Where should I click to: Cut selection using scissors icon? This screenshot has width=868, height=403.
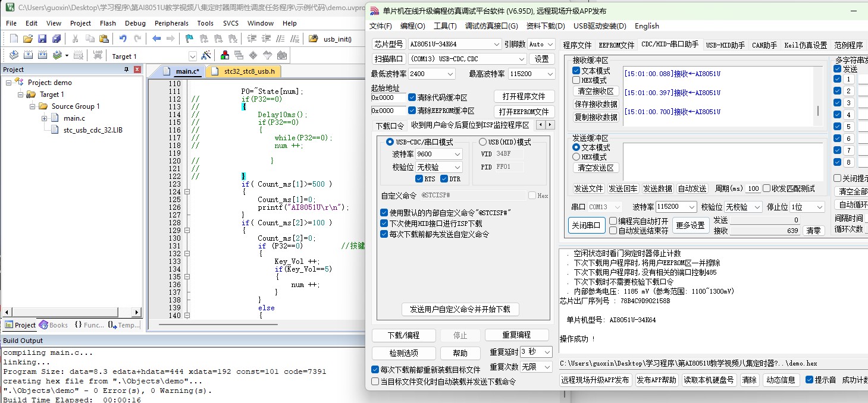pyautogui.click(x=75, y=39)
